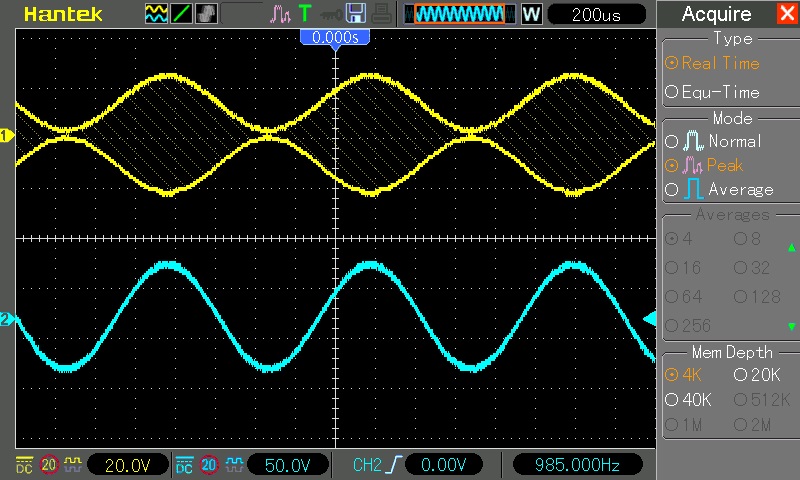Click the green diagonal line icon

(x=181, y=14)
